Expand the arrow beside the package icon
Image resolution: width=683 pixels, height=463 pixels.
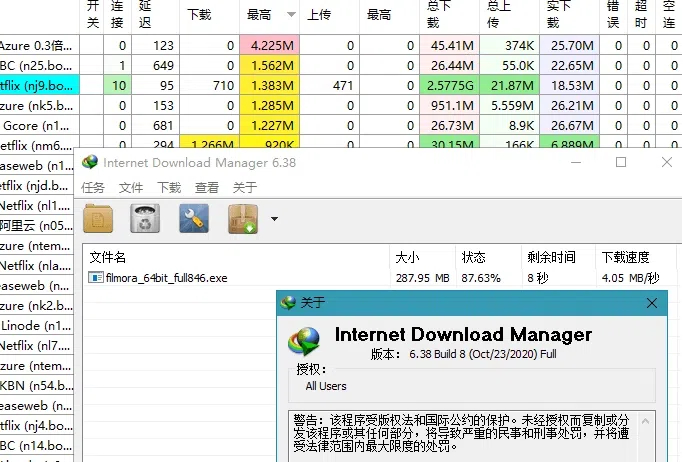[x=274, y=219]
